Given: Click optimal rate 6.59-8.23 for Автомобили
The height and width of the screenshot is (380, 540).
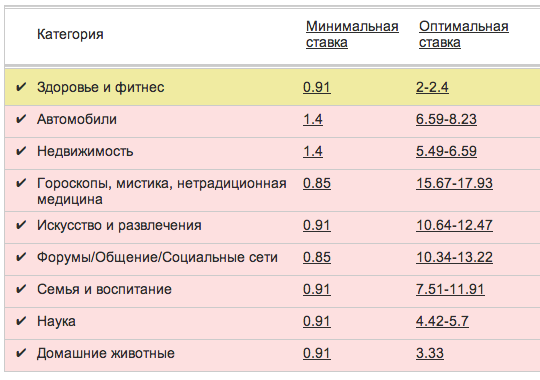Looking at the screenshot, I should (446, 119).
